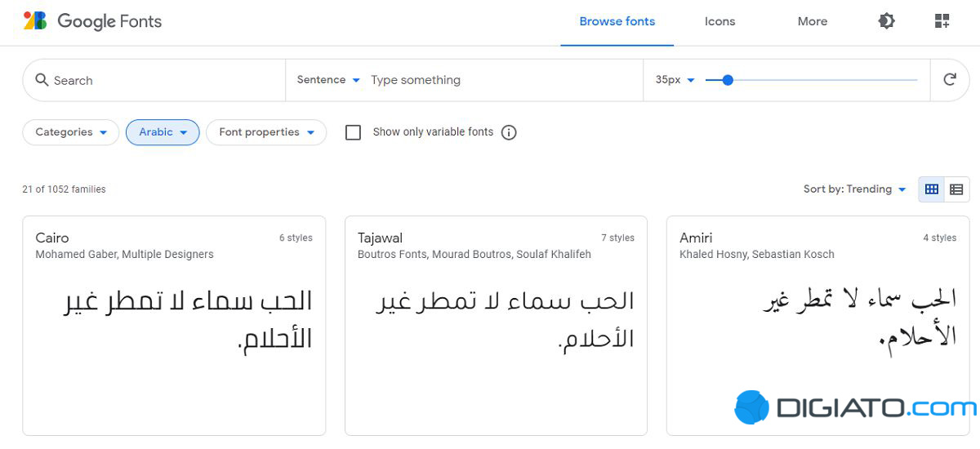This screenshot has height=449, width=980.
Task: Expand the Categories filter dropdown
Action: (x=71, y=132)
